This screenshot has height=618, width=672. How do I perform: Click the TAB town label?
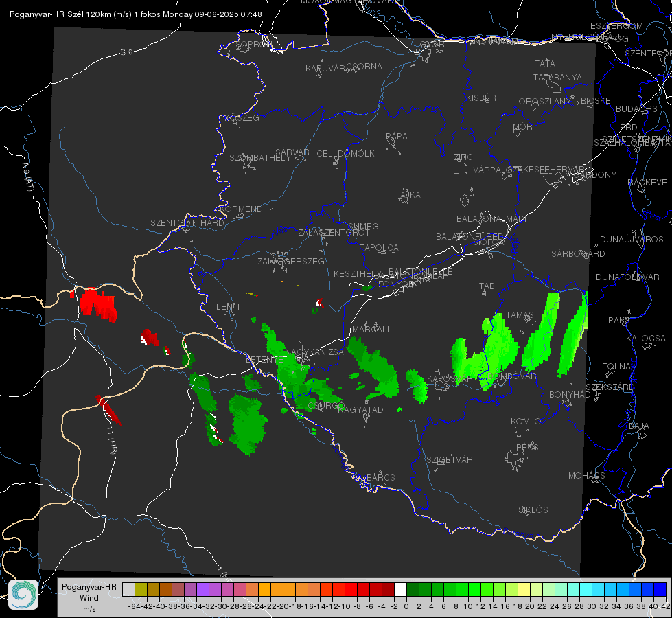487,286
